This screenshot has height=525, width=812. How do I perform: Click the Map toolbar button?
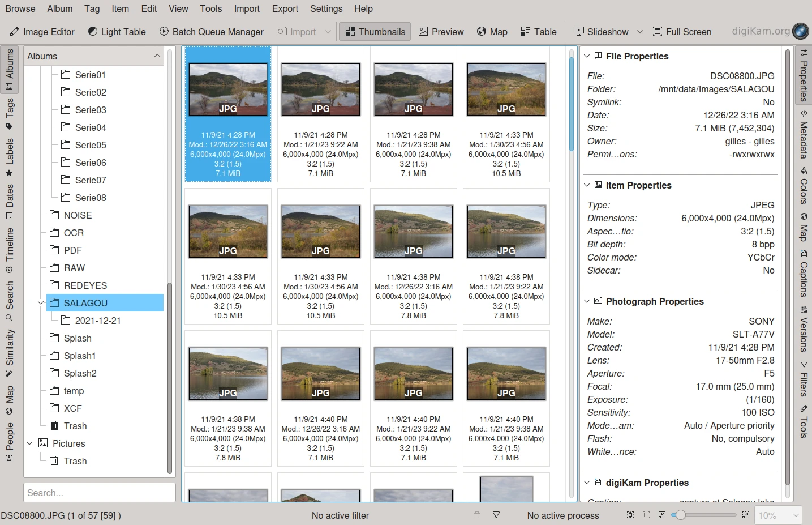point(492,32)
